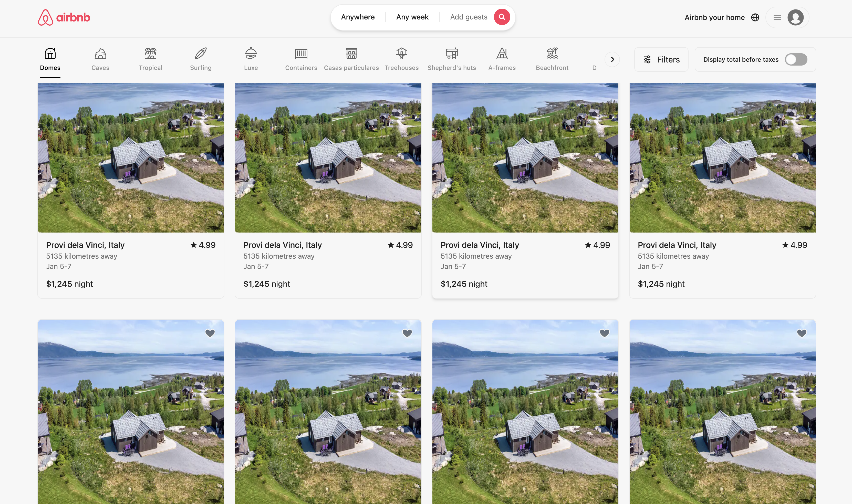Choose the Luxe category icon
Screen dimensions: 852x504
(251, 53)
